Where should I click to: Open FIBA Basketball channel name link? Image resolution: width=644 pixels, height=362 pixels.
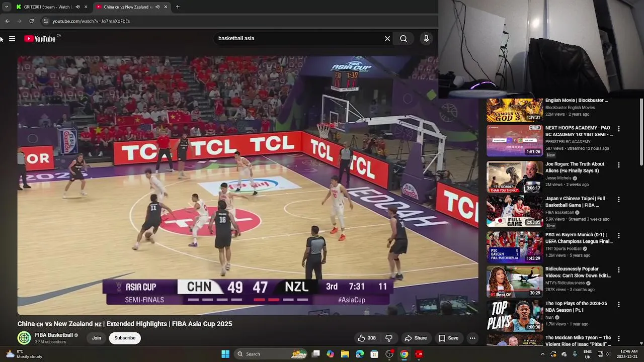click(x=54, y=335)
